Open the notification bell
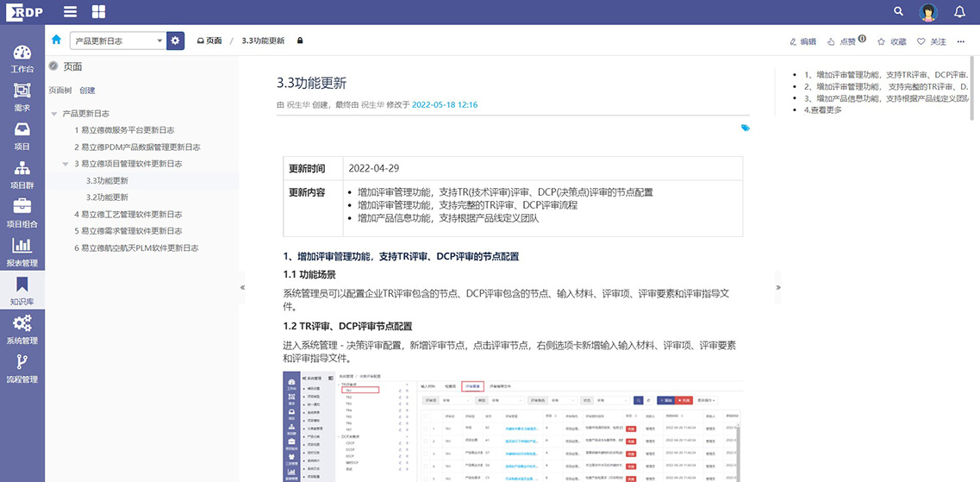The height and width of the screenshot is (482, 980). (960, 12)
